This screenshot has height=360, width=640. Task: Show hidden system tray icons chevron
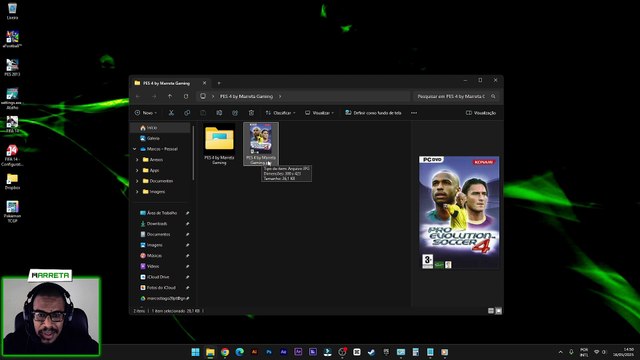coord(560,352)
